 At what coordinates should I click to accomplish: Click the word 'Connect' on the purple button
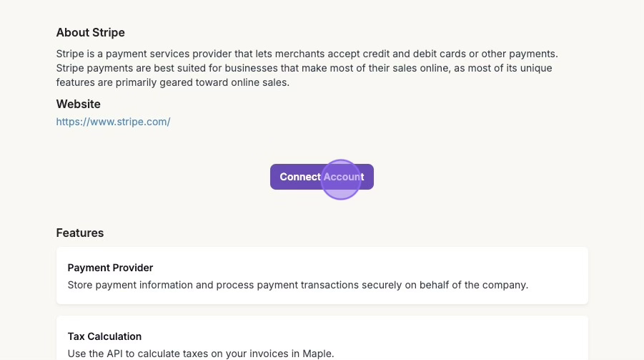click(300, 177)
